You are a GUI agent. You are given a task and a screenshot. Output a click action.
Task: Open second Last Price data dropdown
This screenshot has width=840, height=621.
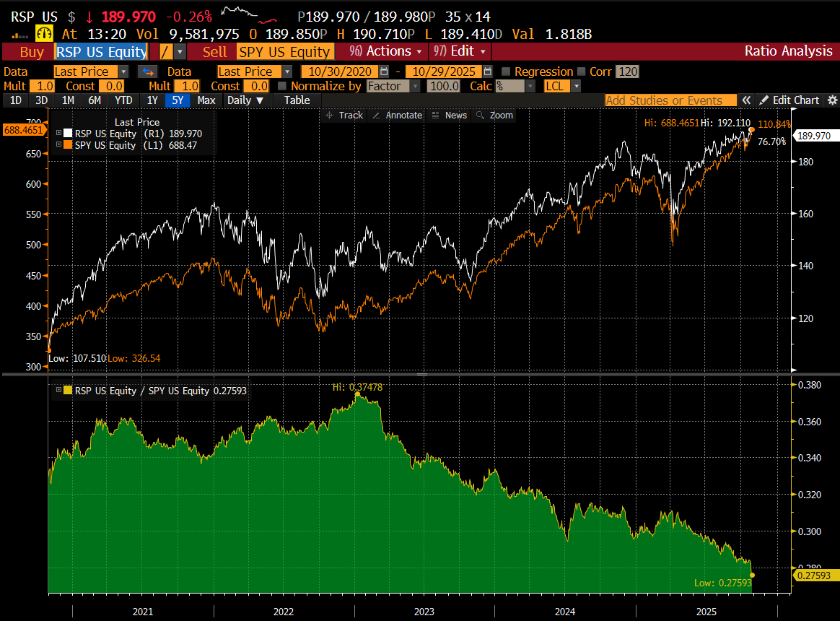click(x=287, y=71)
